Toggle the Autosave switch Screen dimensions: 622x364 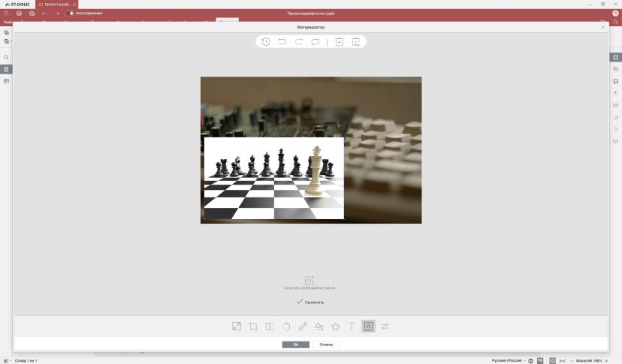click(x=69, y=13)
